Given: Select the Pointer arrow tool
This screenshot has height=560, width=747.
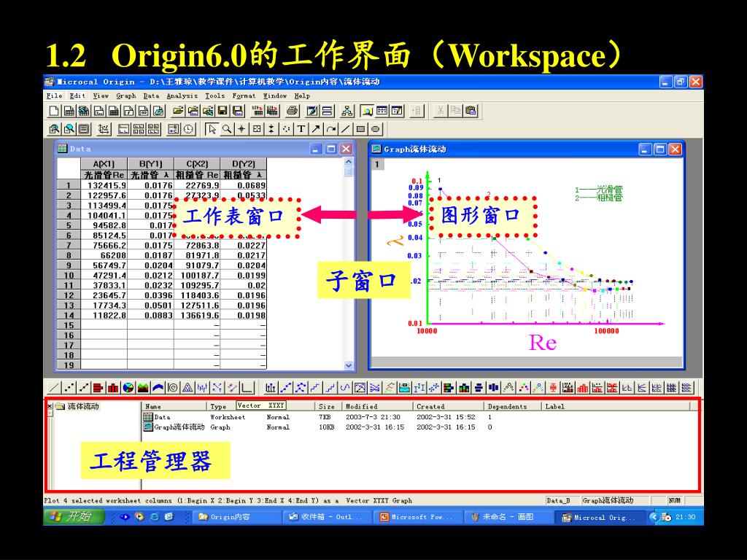Looking at the screenshot, I should pos(212,129).
